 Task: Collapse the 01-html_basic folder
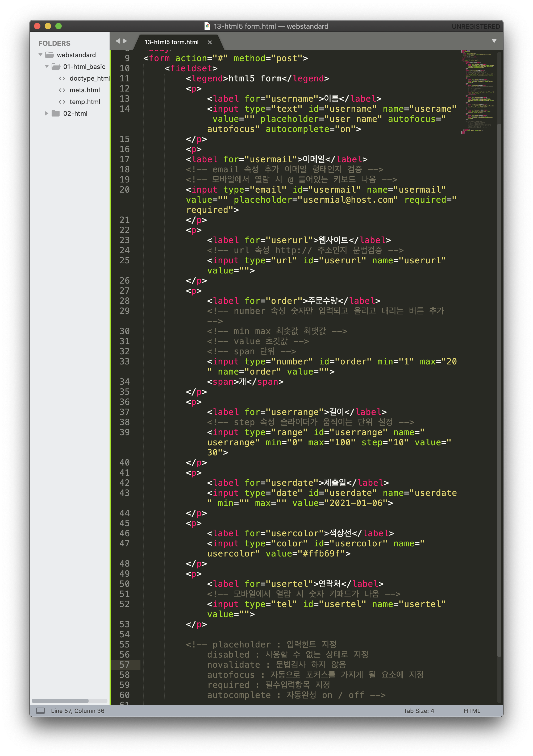point(47,67)
